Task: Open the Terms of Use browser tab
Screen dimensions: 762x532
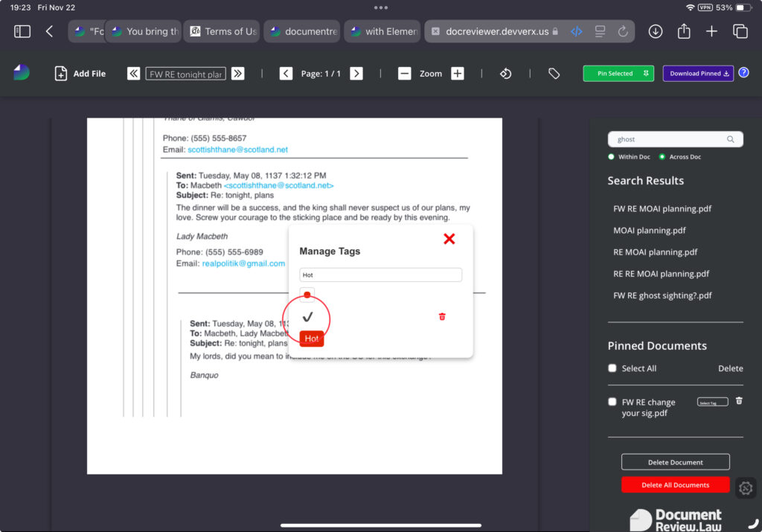Action: point(222,31)
